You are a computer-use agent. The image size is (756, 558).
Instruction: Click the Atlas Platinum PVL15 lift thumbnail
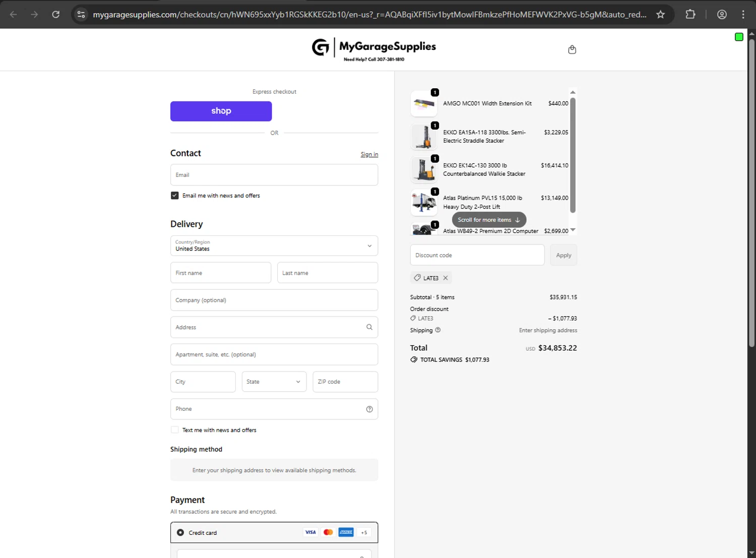click(424, 203)
